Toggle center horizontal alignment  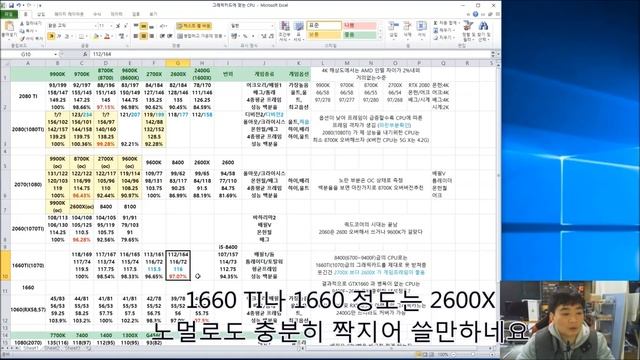[x=144, y=36]
